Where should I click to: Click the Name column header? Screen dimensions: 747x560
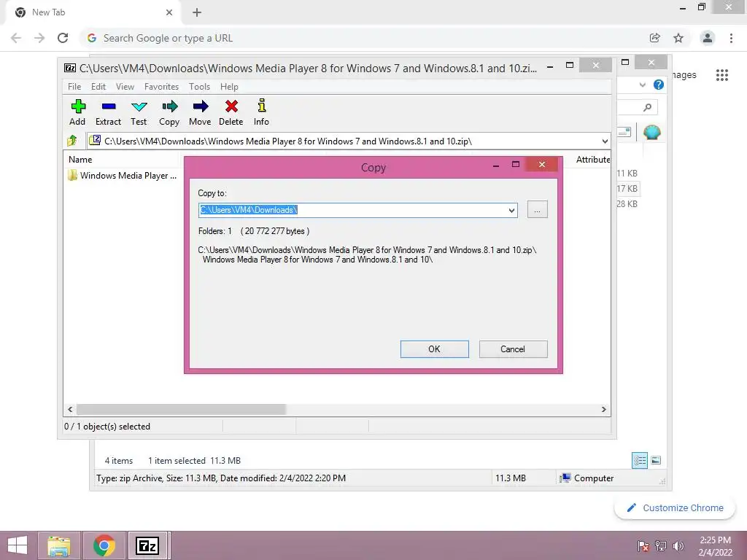coord(80,160)
